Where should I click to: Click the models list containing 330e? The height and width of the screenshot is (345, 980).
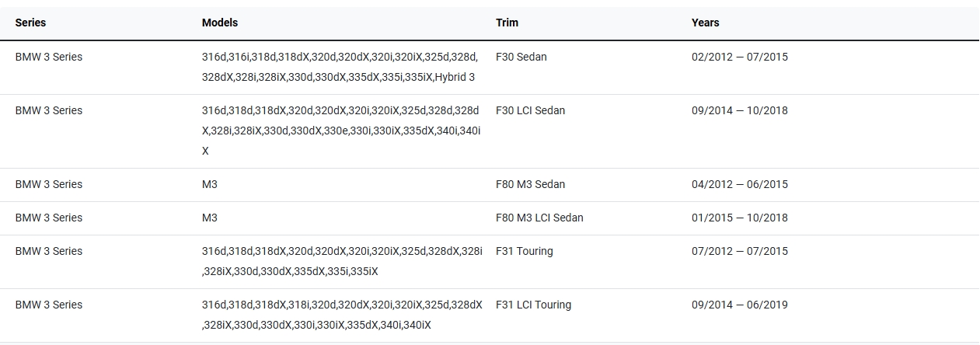pos(341,131)
